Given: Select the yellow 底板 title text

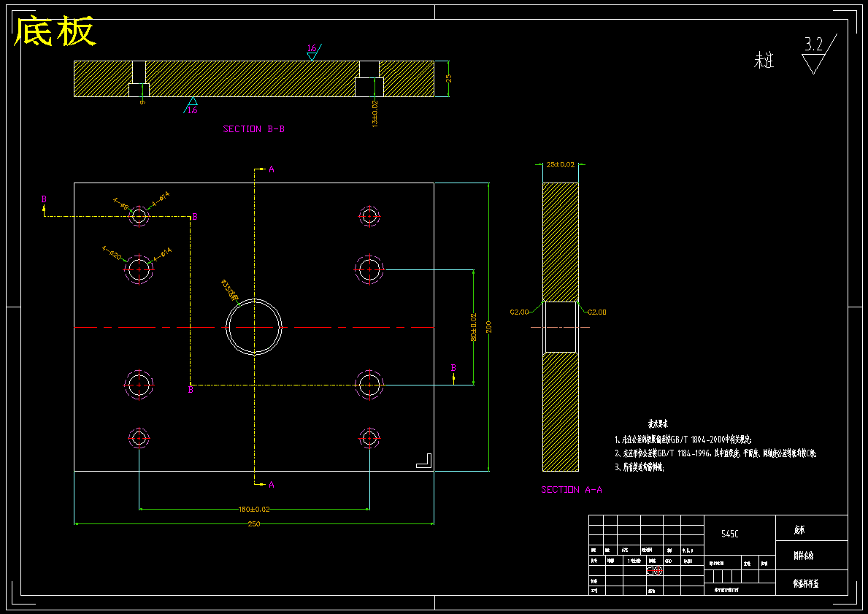Looking at the screenshot, I should (x=55, y=31).
